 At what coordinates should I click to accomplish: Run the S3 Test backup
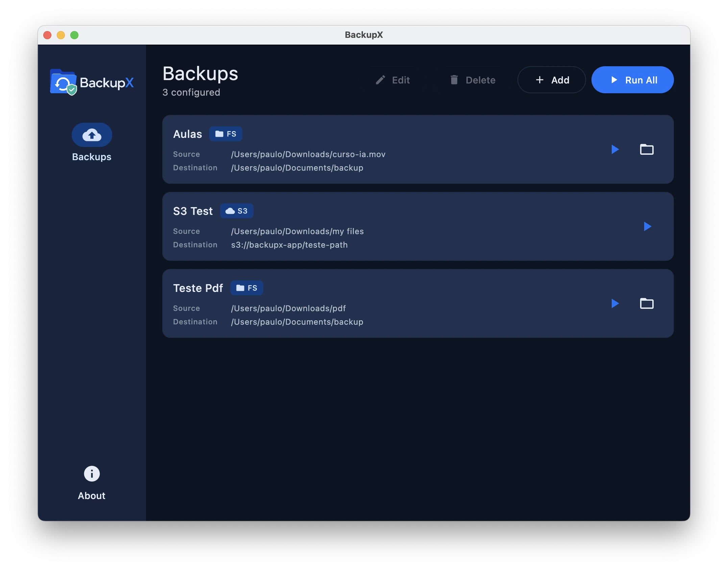pyautogui.click(x=647, y=226)
